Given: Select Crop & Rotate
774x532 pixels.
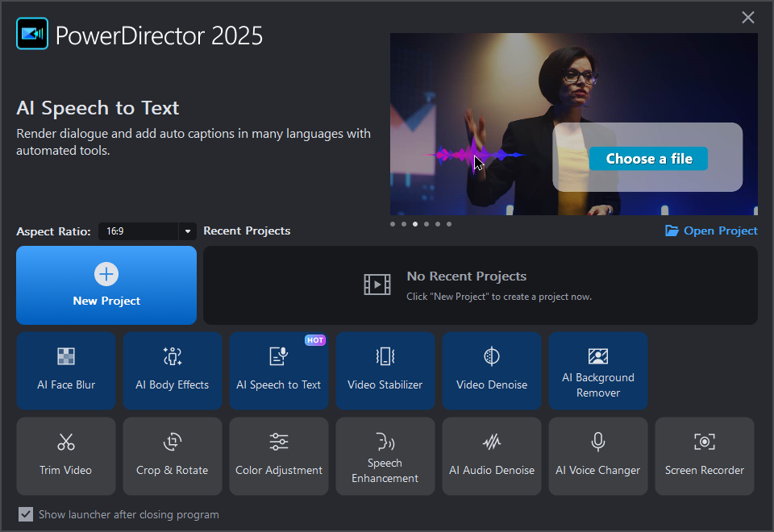Looking at the screenshot, I should [173, 456].
